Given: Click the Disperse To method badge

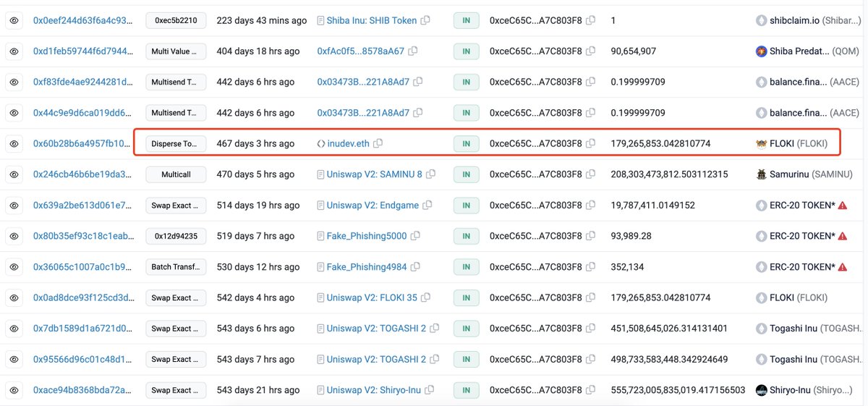Looking at the screenshot, I should tap(176, 144).
